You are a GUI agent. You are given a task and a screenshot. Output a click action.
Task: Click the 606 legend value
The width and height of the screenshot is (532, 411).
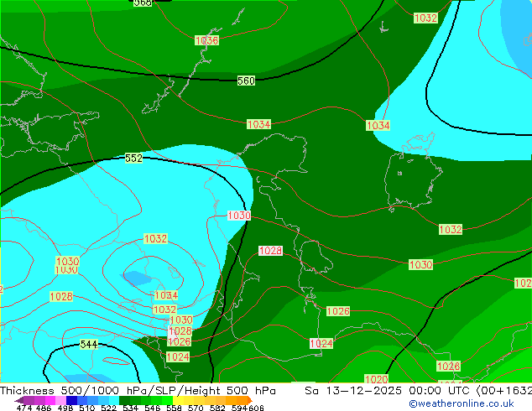[x=256, y=408]
